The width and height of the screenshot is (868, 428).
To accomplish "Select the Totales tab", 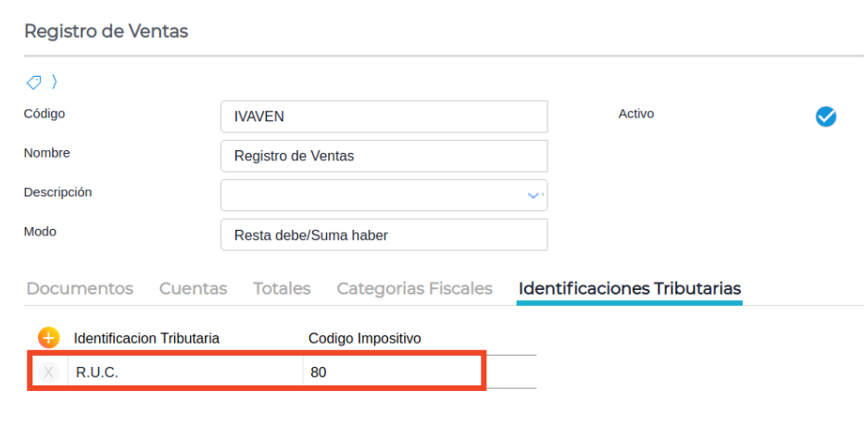I will (x=282, y=288).
